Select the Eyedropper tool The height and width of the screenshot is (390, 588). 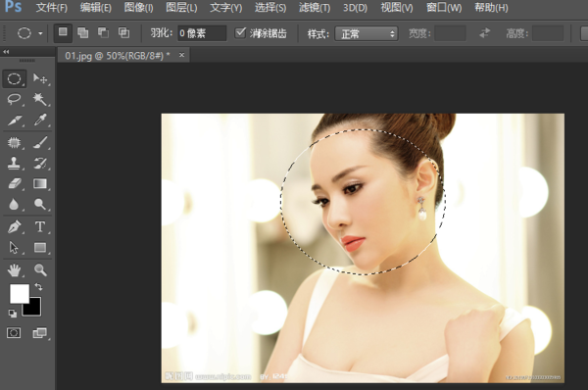pos(40,120)
